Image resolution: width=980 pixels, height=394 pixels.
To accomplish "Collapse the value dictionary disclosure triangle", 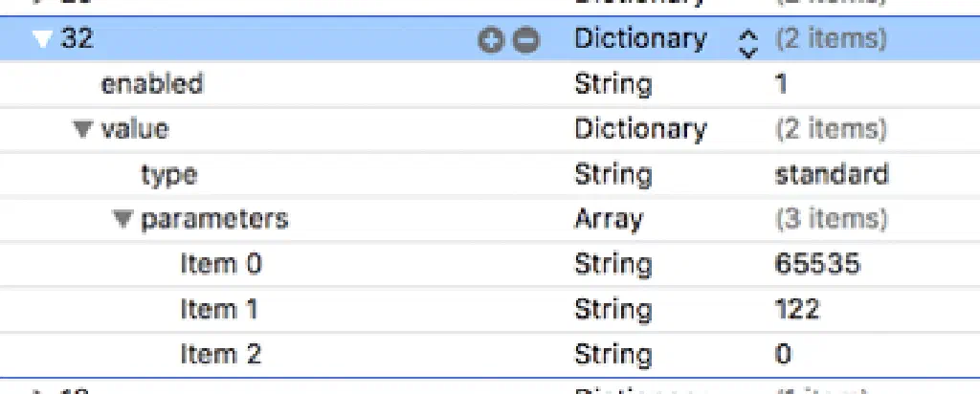I will pyautogui.click(x=83, y=129).
